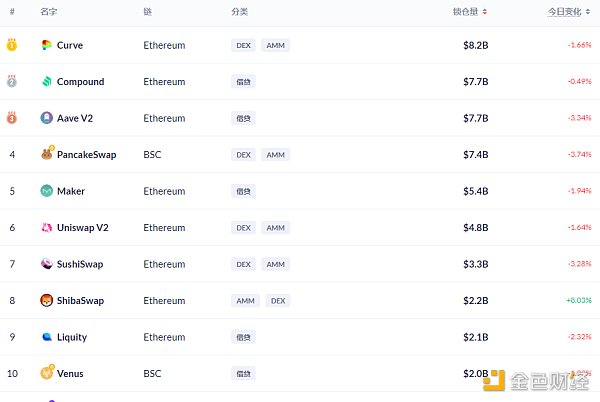Sort the table by 今日变化 column
Viewport: 600px width, 402px height.
(x=568, y=12)
